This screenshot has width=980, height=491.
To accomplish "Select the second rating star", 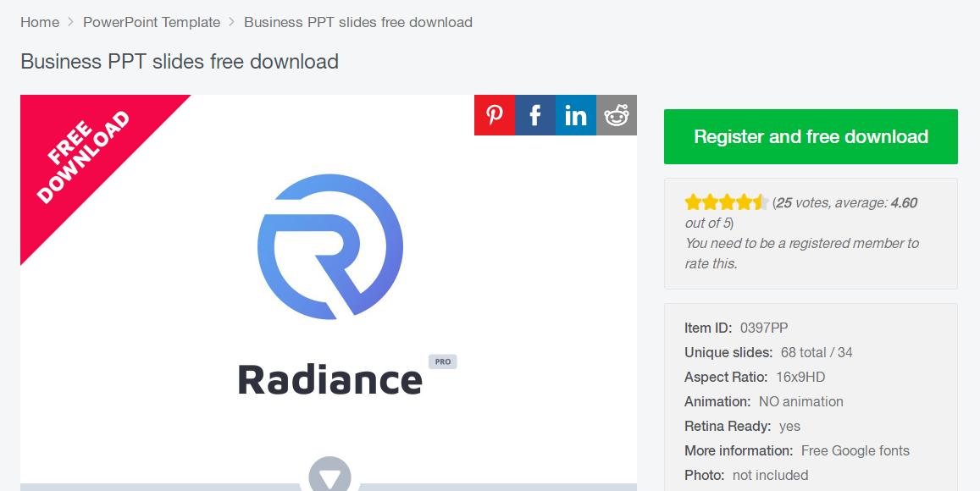I will click(710, 202).
